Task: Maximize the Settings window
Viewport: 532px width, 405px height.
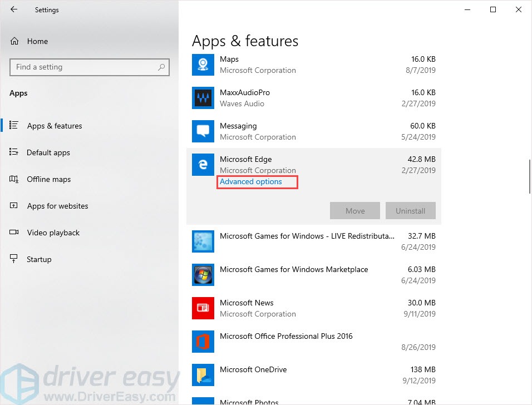Action: pyautogui.click(x=493, y=9)
